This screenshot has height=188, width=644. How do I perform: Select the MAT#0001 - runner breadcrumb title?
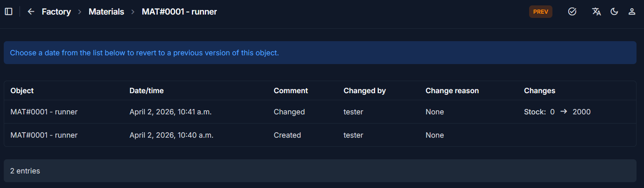tap(179, 12)
